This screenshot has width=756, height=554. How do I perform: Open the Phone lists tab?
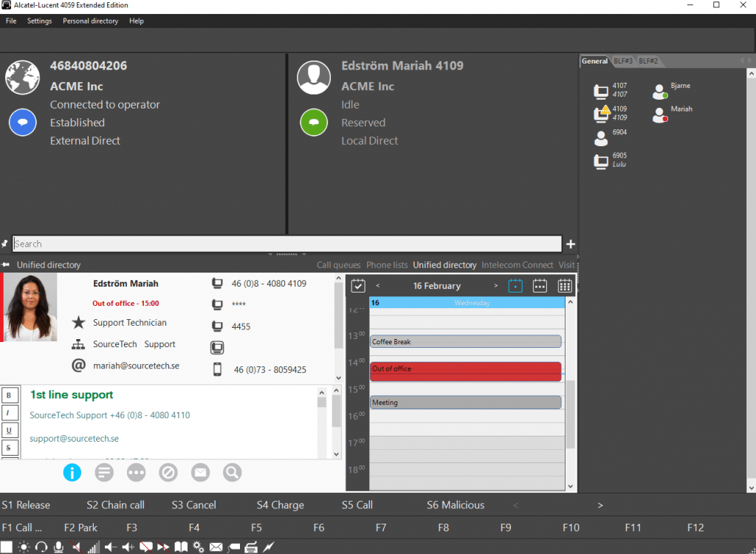(387, 265)
